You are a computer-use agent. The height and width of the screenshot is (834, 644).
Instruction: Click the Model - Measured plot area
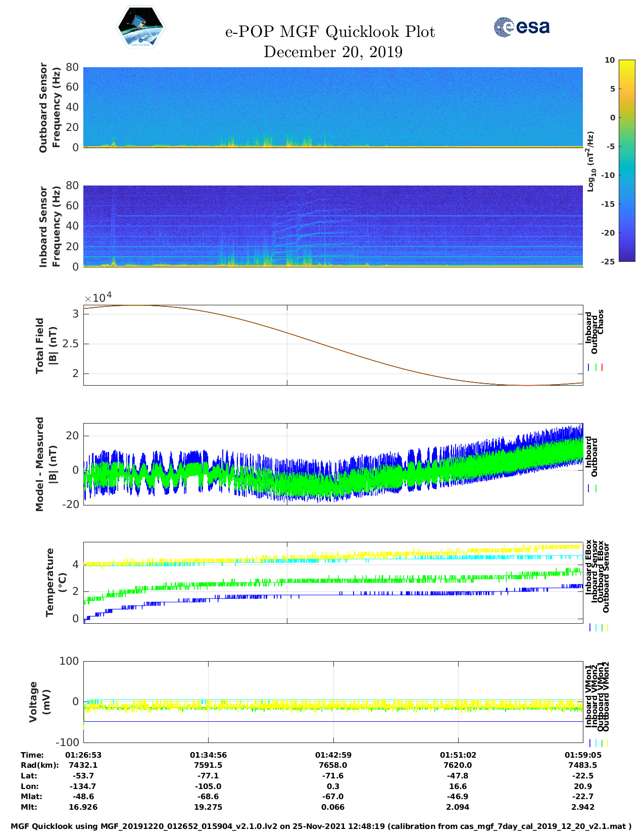click(333, 464)
